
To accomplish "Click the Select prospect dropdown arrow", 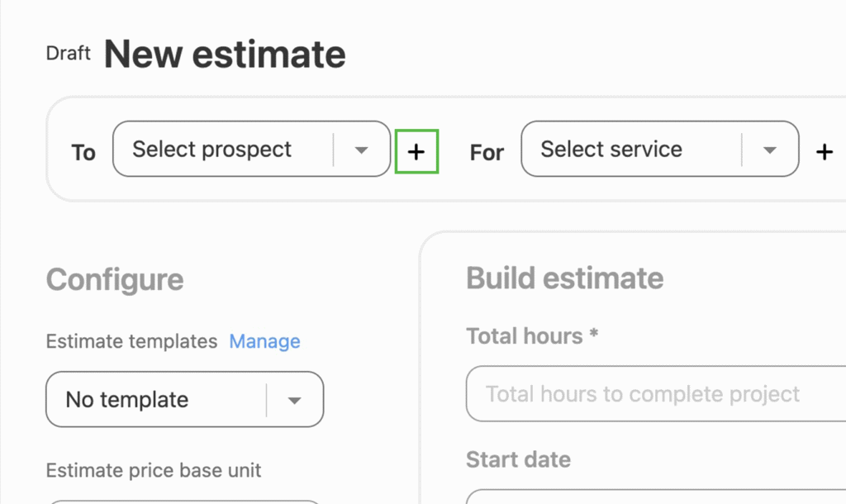I will click(x=361, y=150).
